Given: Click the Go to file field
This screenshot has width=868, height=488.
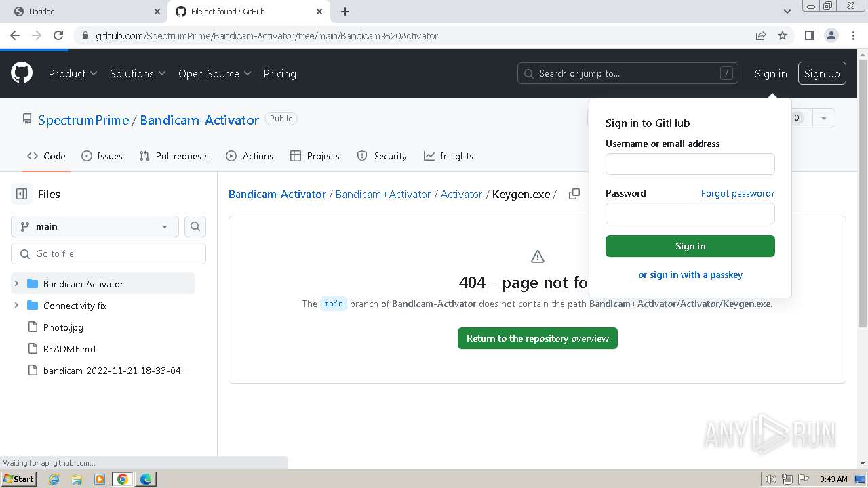Looking at the screenshot, I should [108, 253].
